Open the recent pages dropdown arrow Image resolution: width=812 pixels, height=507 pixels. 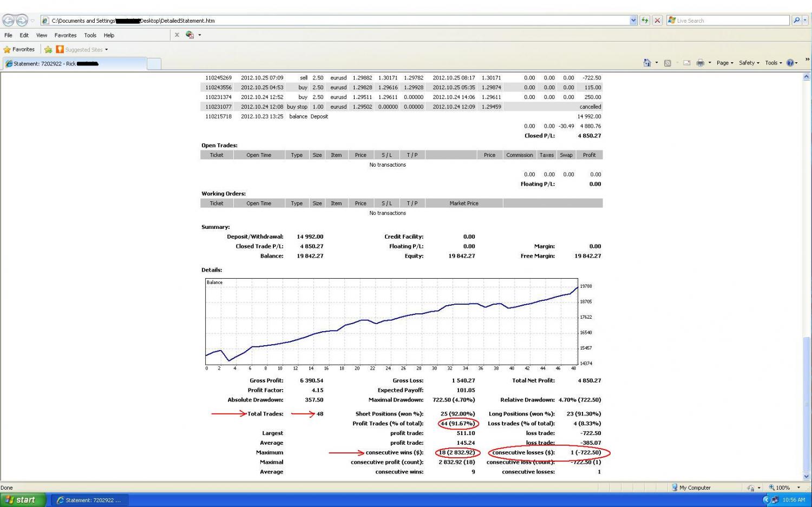coord(32,21)
